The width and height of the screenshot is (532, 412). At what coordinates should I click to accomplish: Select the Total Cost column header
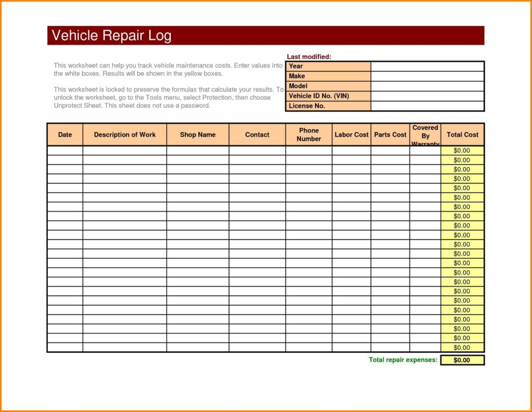pyautogui.click(x=462, y=135)
